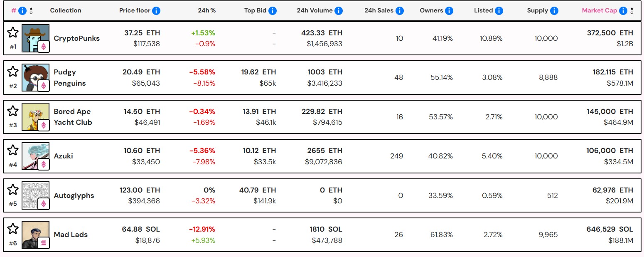The height and width of the screenshot is (257, 644).
Task: Toggle the Pudgy Penguins star
Action: click(x=13, y=72)
